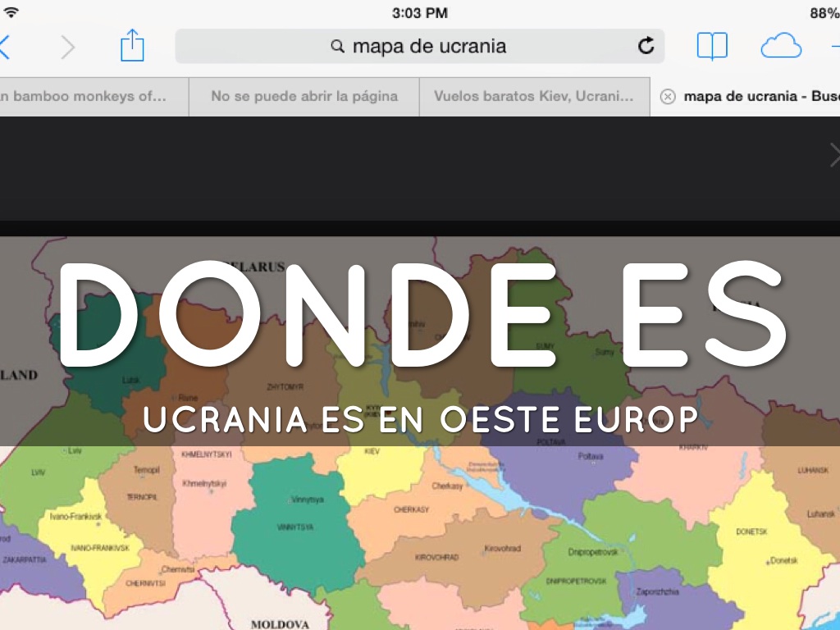Click the magnifier icon in address bar
This screenshot has height=630, width=840.
point(337,47)
